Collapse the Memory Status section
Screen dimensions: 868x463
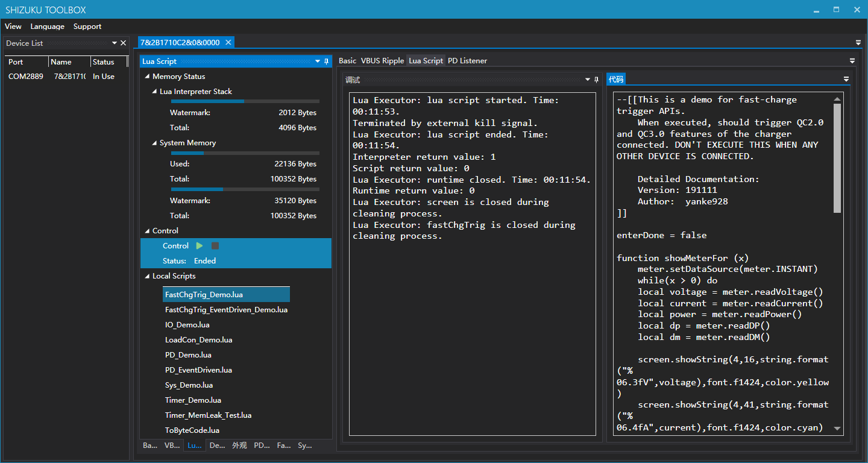click(147, 77)
